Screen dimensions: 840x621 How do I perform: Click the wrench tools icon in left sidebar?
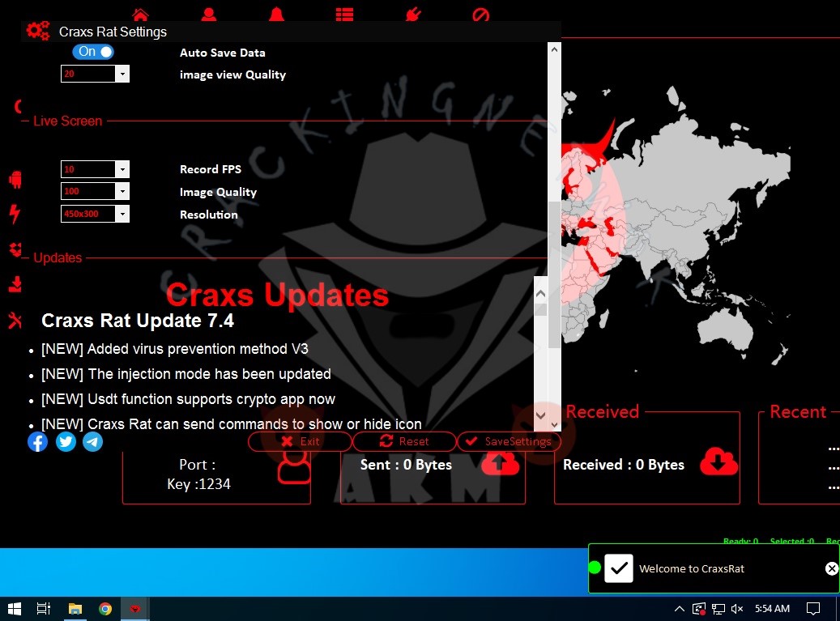[15, 320]
